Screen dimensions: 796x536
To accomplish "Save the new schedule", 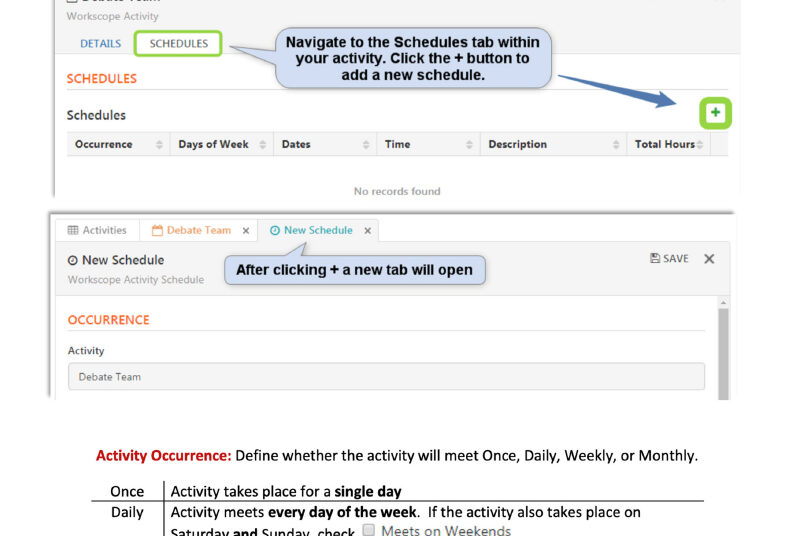I will [669, 259].
